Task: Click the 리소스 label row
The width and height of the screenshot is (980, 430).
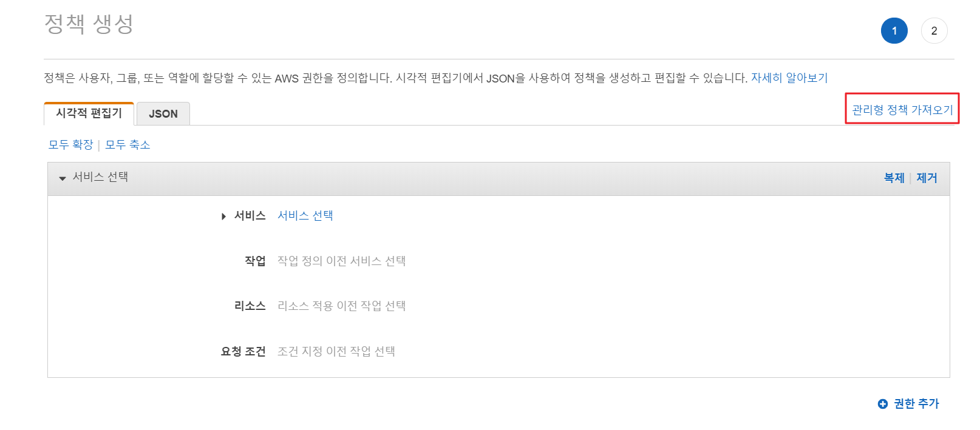Action: [x=250, y=306]
